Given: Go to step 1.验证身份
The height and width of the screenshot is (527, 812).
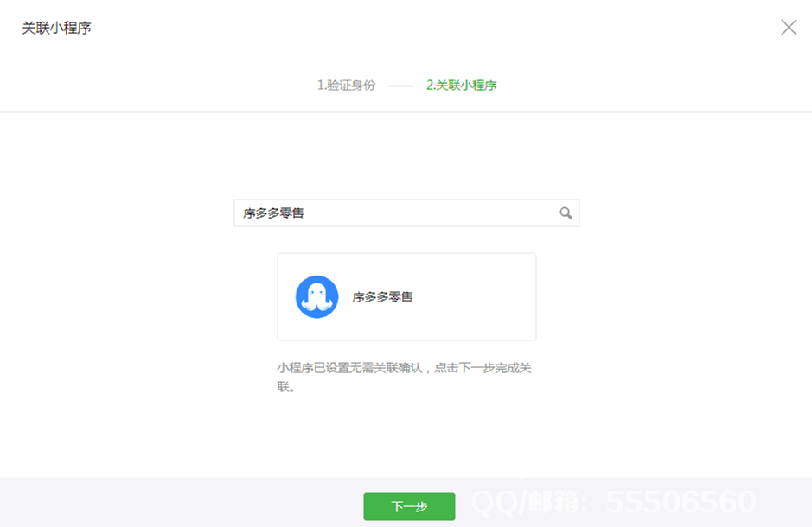Looking at the screenshot, I should (346, 86).
